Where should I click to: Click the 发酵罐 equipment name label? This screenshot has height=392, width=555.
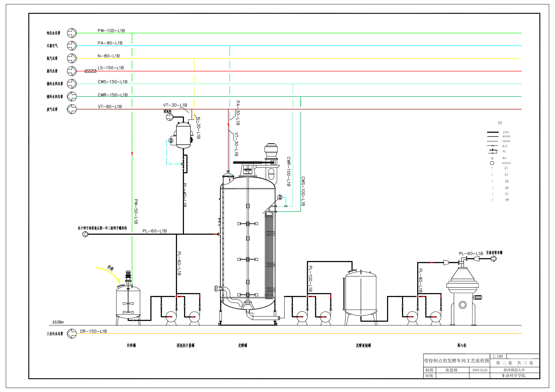[x=243, y=346]
